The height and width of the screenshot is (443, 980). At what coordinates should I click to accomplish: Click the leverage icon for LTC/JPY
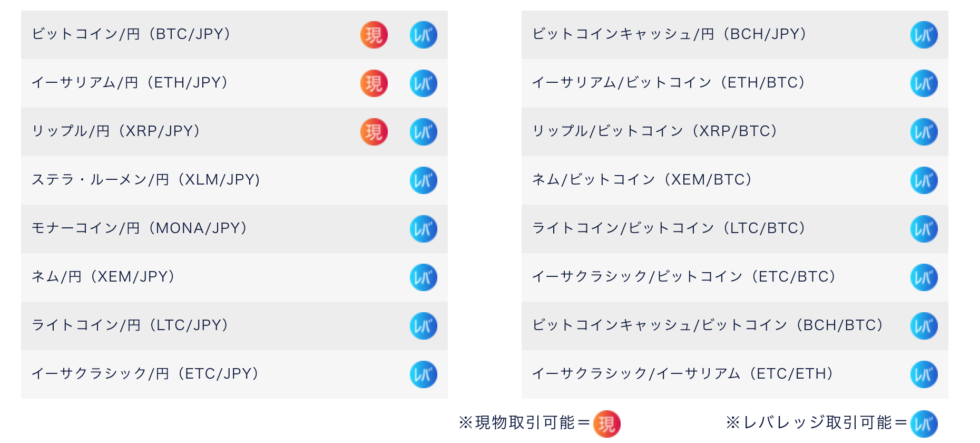424,326
